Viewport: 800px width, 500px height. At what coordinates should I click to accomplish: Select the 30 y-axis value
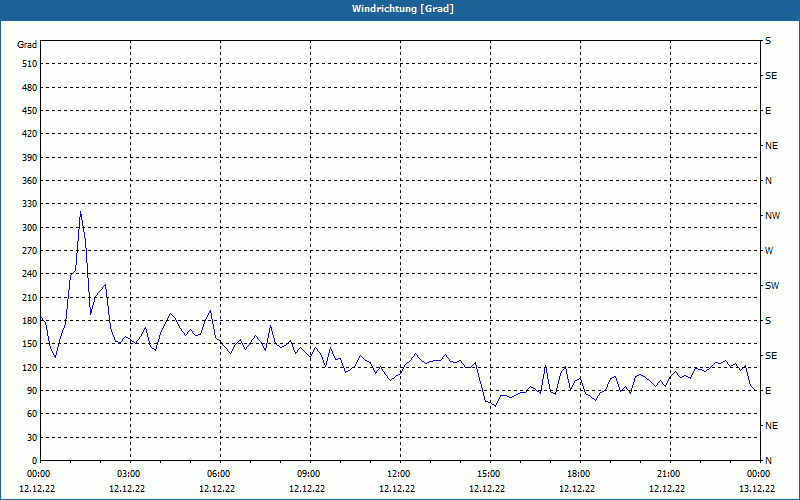coord(32,438)
